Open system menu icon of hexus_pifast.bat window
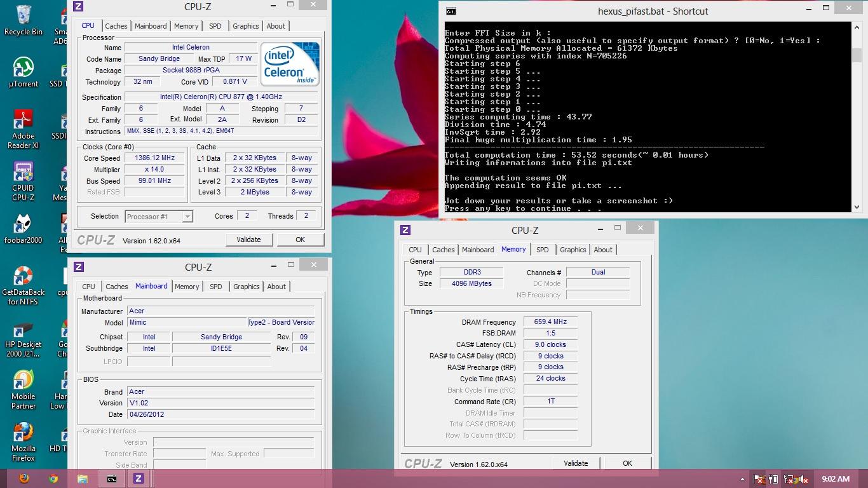This screenshot has height=488, width=868. [451, 11]
